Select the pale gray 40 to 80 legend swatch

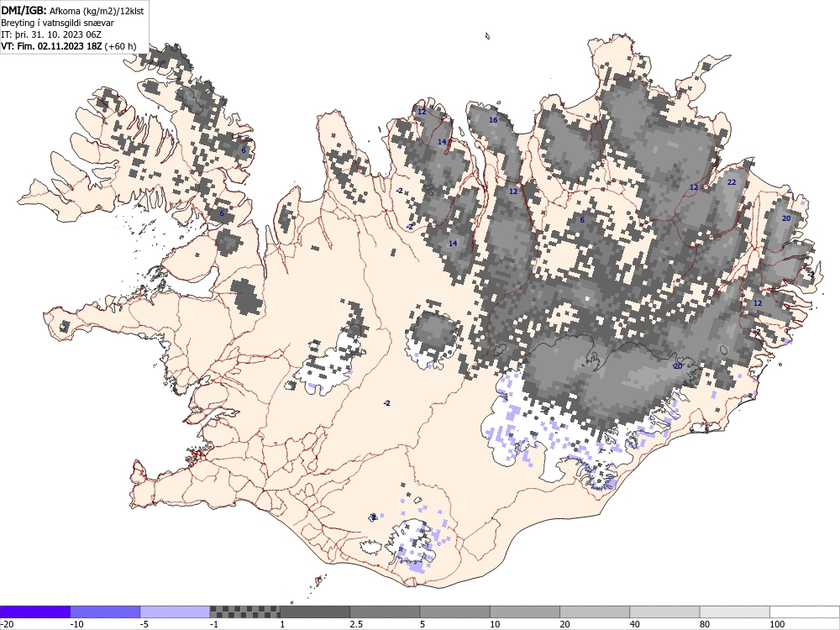coord(664,612)
